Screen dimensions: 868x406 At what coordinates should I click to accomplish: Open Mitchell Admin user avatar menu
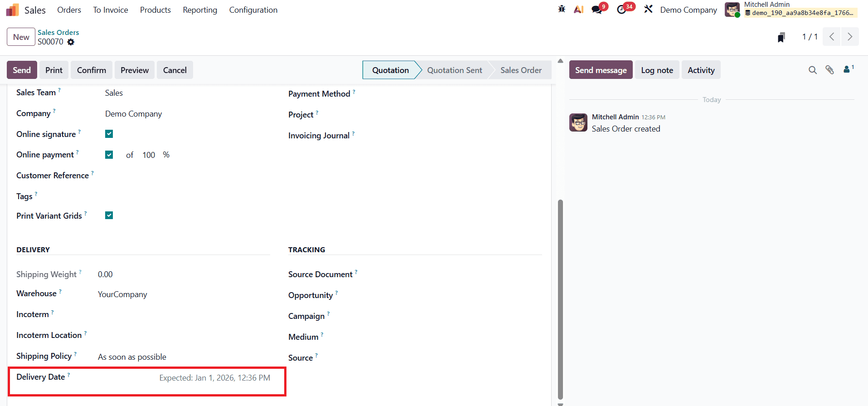(x=732, y=10)
